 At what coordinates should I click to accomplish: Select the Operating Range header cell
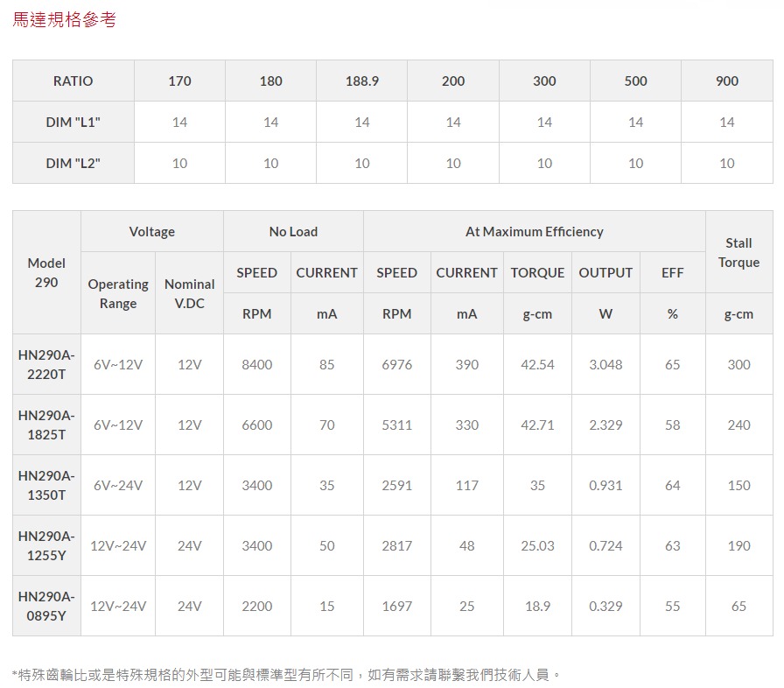[118, 293]
